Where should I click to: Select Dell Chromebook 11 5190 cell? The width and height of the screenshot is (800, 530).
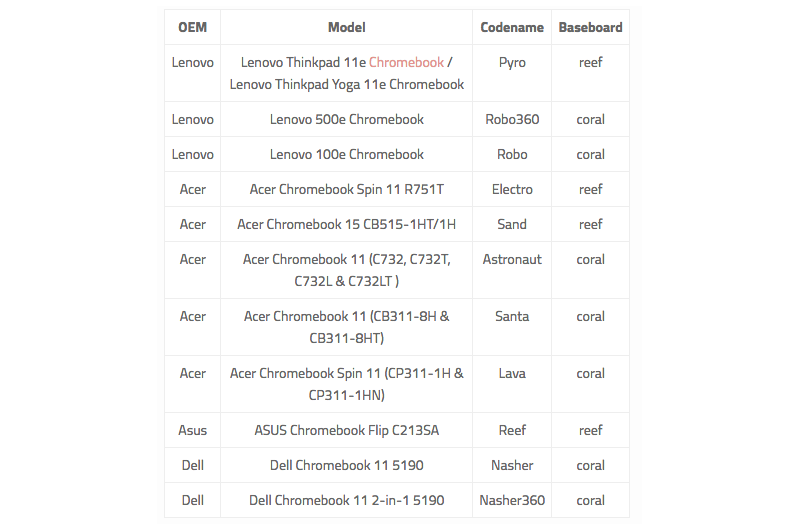point(346,465)
